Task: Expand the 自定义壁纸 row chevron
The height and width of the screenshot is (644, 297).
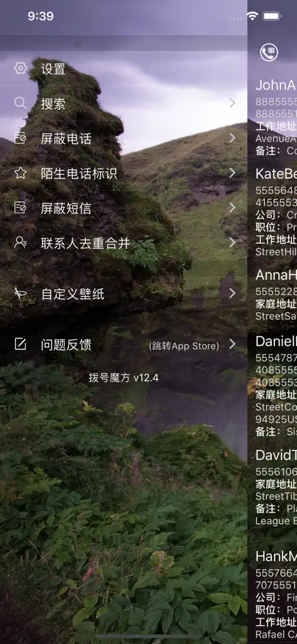Action: coord(232,294)
